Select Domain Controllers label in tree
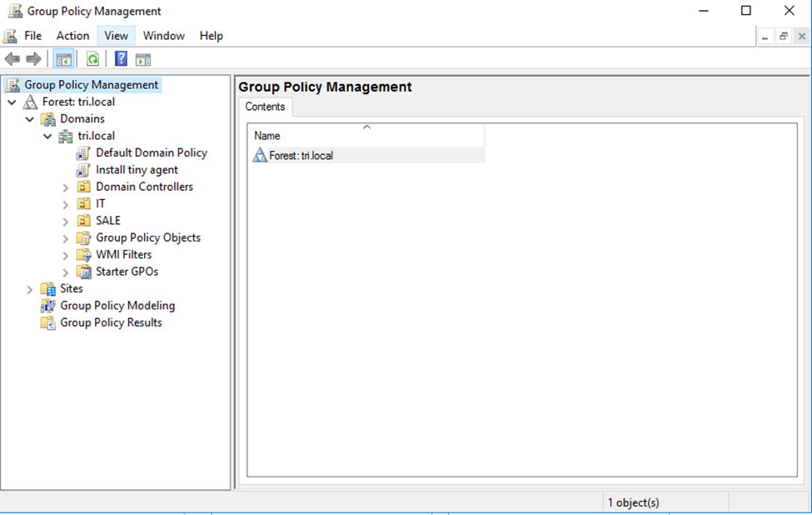This screenshot has width=812, height=515. click(144, 187)
